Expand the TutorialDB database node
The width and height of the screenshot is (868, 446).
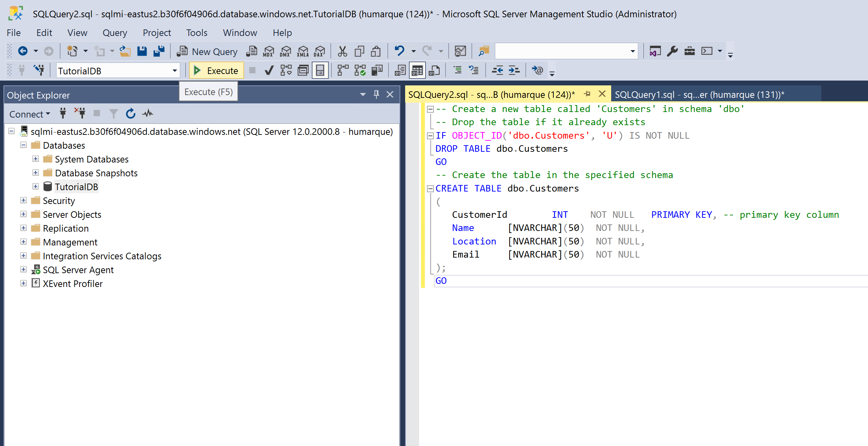(x=36, y=187)
